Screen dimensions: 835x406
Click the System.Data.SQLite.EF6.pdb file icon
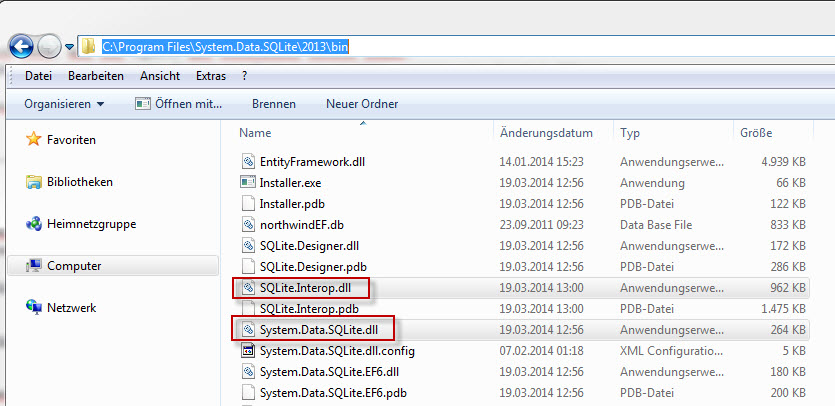click(248, 393)
